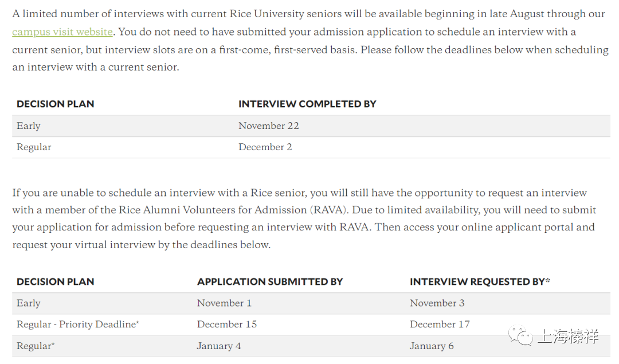Click the January 4 application date
The height and width of the screenshot is (364, 619).
click(219, 346)
